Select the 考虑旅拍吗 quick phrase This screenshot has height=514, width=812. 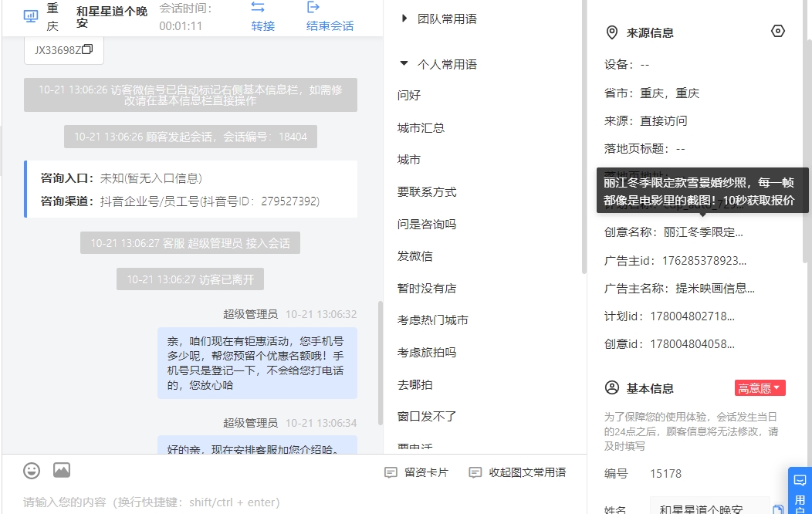(427, 353)
